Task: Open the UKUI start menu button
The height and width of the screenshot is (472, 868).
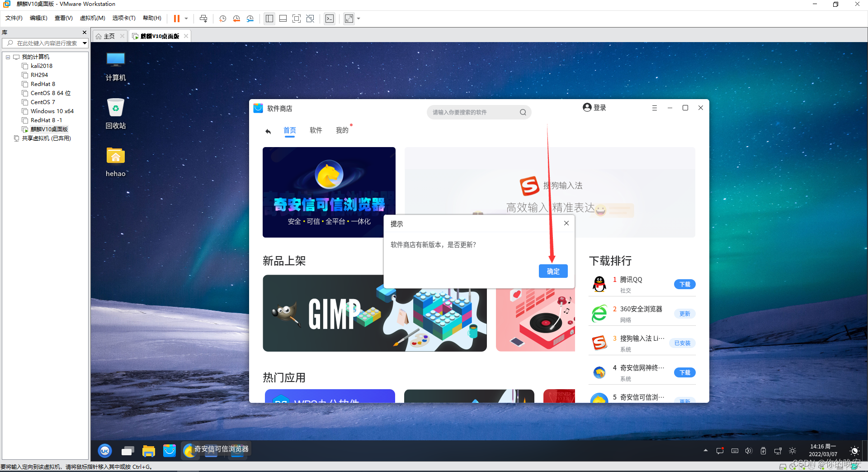Action: [x=105, y=451]
